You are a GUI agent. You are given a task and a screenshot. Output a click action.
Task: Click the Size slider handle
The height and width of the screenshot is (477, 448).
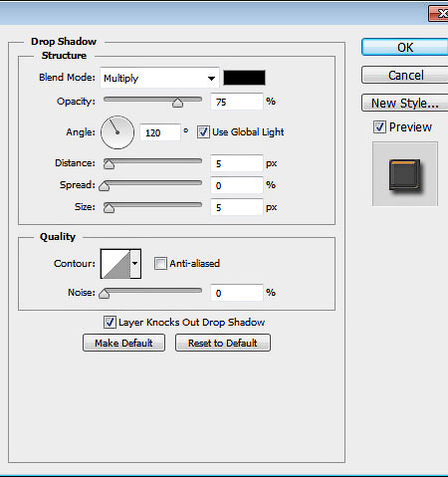[109, 208]
